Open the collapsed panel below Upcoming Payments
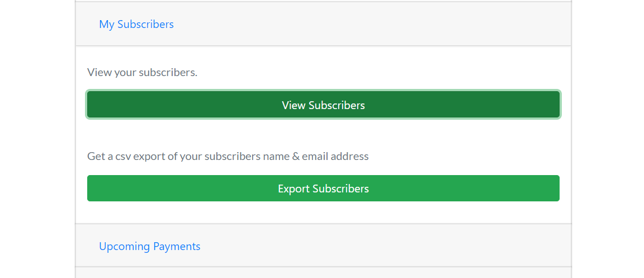Image resolution: width=644 pixels, height=278 pixels. pos(323,272)
